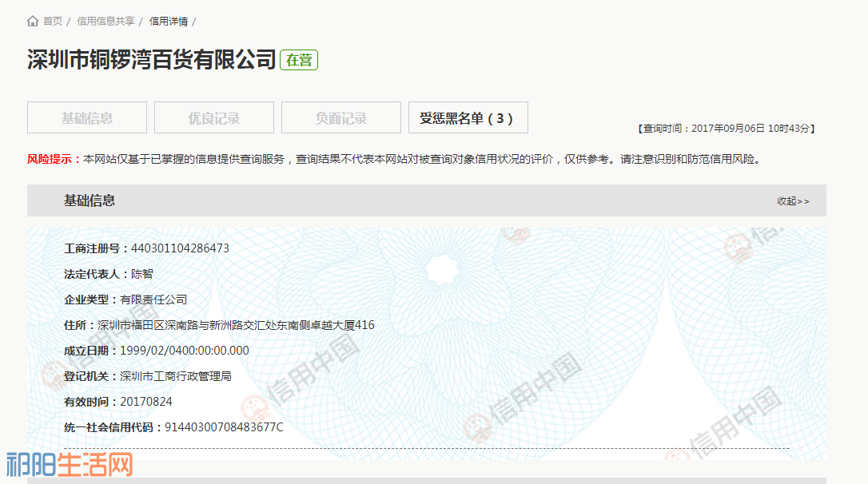Collapse the 基础信息 section via 收起>>
Viewport: 868px width, 484px height.
pyautogui.click(x=793, y=200)
